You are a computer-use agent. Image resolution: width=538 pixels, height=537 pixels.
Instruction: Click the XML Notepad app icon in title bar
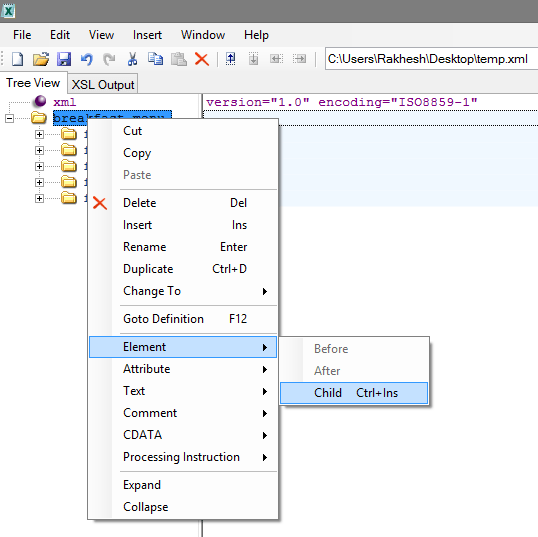(8, 11)
